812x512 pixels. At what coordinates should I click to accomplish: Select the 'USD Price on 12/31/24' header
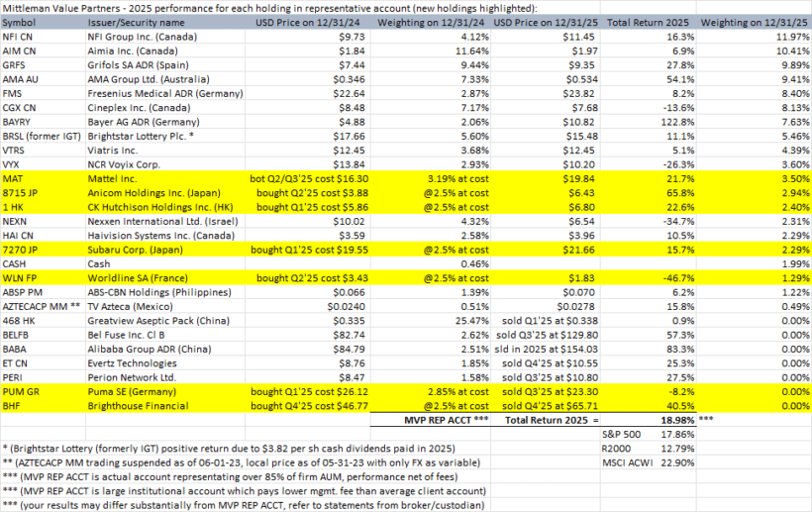point(308,22)
